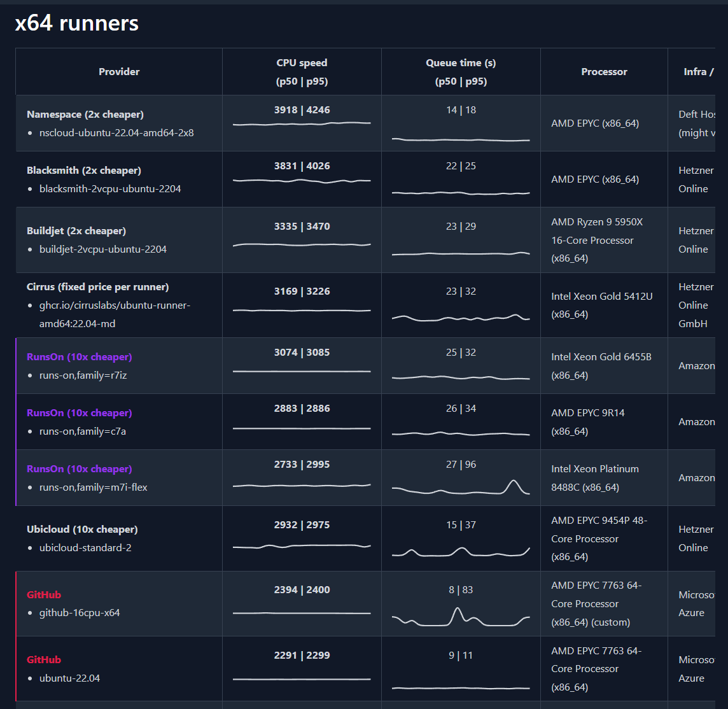The height and width of the screenshot is (709, 728).
Task: Click the GitHub github-16cpu-x64 queue time sparkline
Action: coord(461,617)
